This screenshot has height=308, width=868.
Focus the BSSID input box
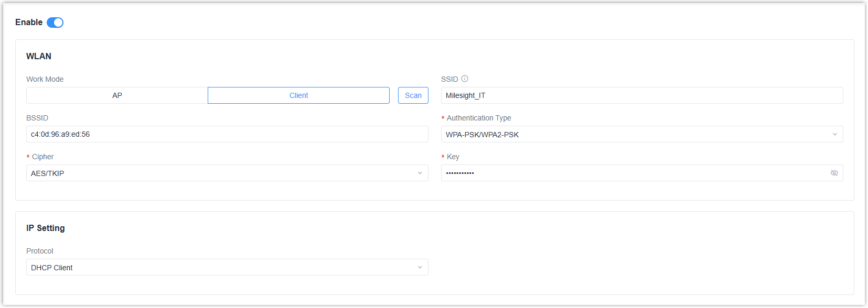coord(227,135)
